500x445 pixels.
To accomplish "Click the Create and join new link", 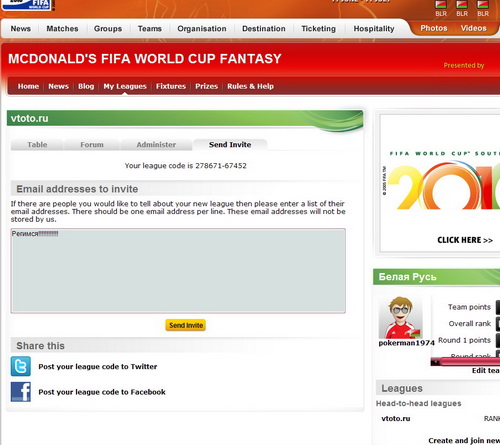I will (x=464, y=441).
